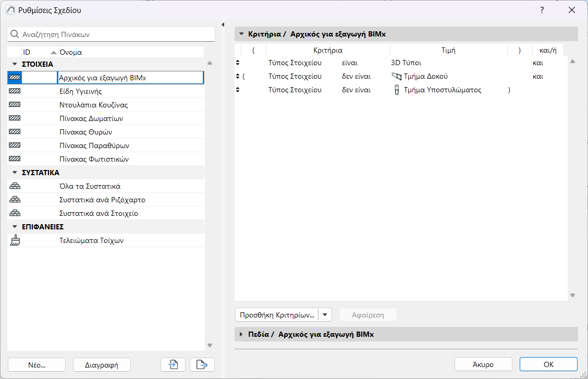Viewport: 588px width, 379px height.
Task: Collapse the Κριτήρια panel section
Action: point(241,34)
